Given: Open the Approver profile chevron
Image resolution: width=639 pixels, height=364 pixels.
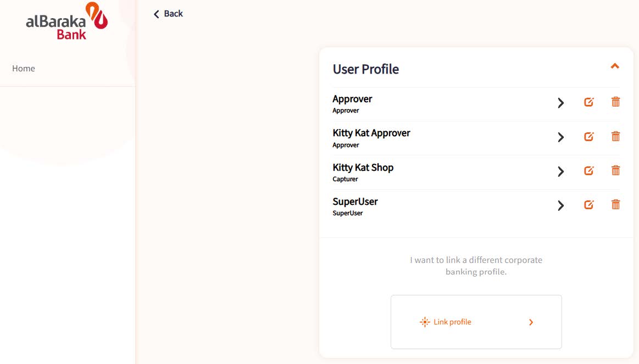Looking at the screenshot, I should pos(561,103).
